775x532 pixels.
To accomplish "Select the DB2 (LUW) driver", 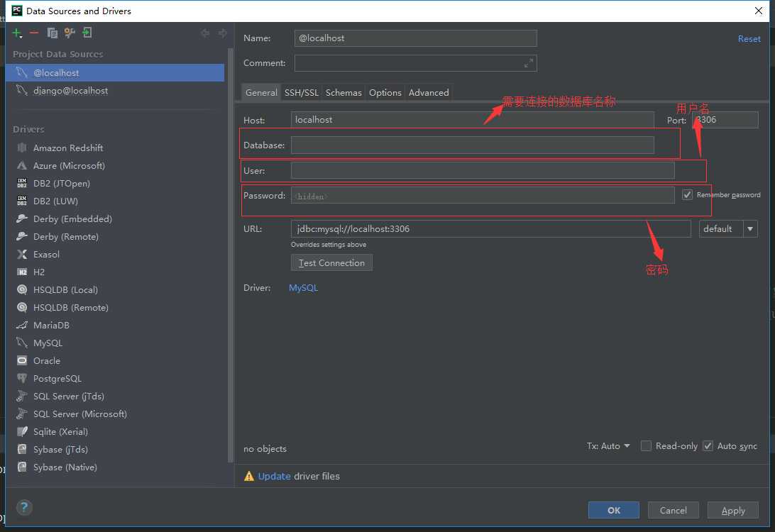I will coord(56,201).
